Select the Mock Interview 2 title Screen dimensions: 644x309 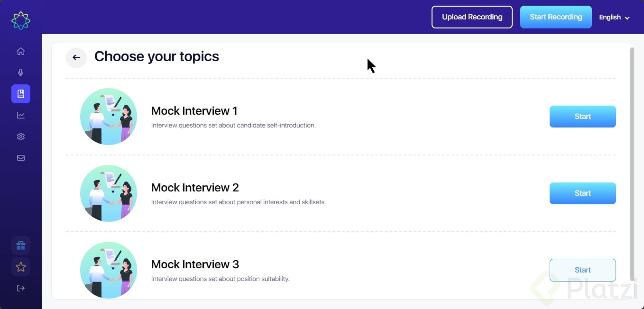(195, 188)
